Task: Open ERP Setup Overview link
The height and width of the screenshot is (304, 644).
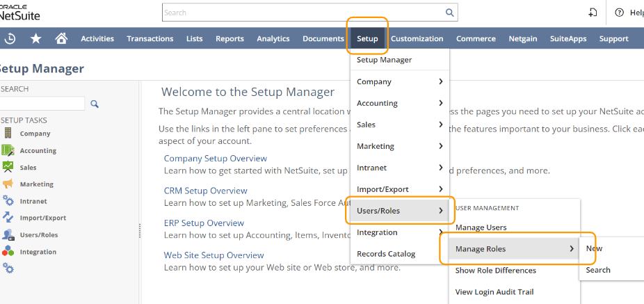Action: coord(204,223)
